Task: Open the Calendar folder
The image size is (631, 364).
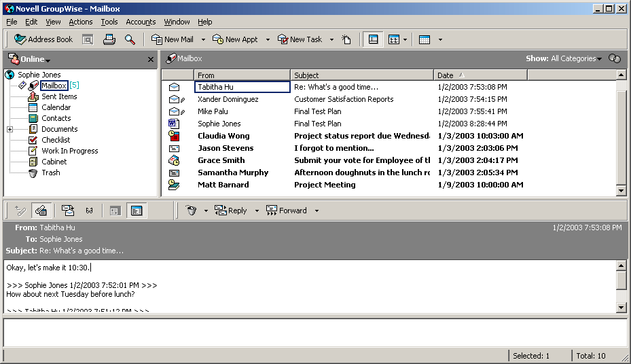Action: [56, 107]
